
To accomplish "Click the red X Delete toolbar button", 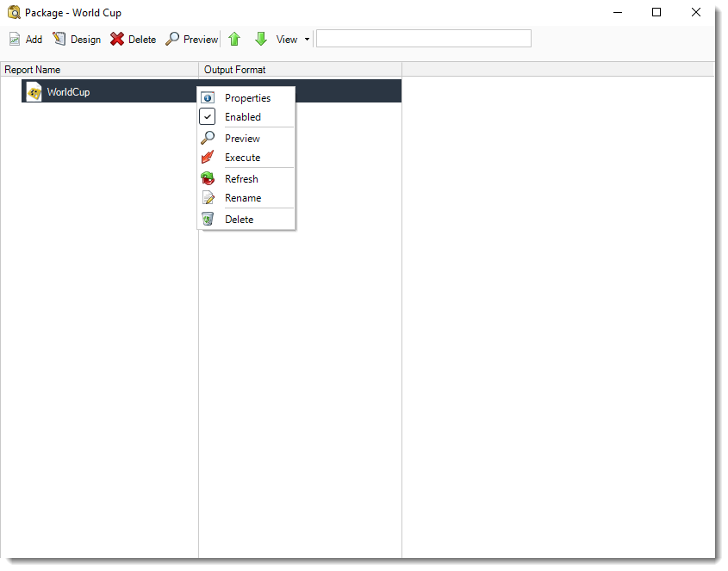I will pyautogui.click(x=134, y=40).
